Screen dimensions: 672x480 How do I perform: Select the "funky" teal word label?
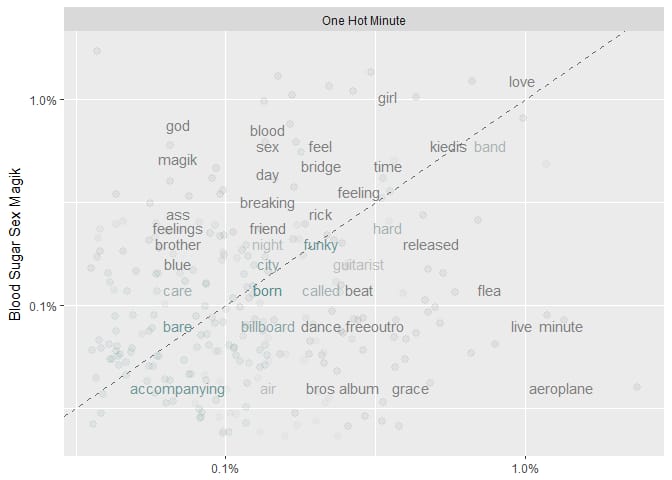click(321, 245)
